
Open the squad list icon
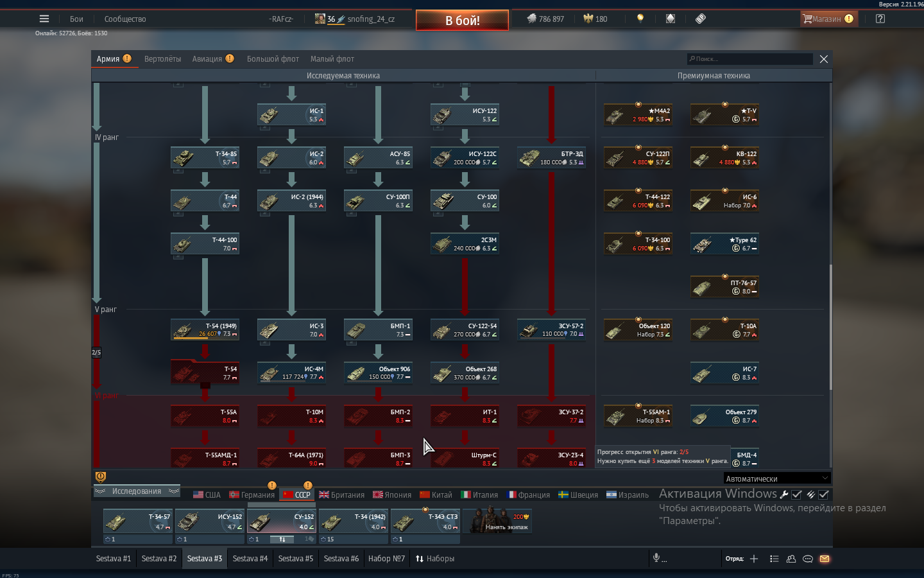click(x=774, y=559)
